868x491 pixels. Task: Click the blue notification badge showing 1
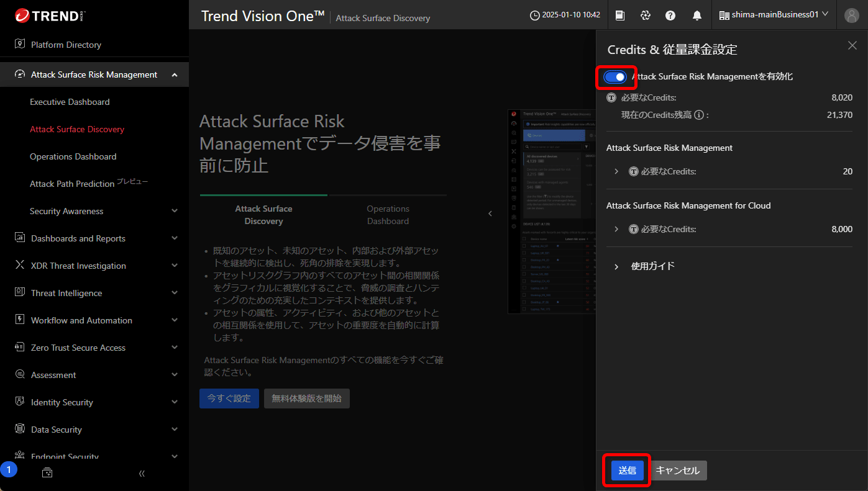[9, 469]
